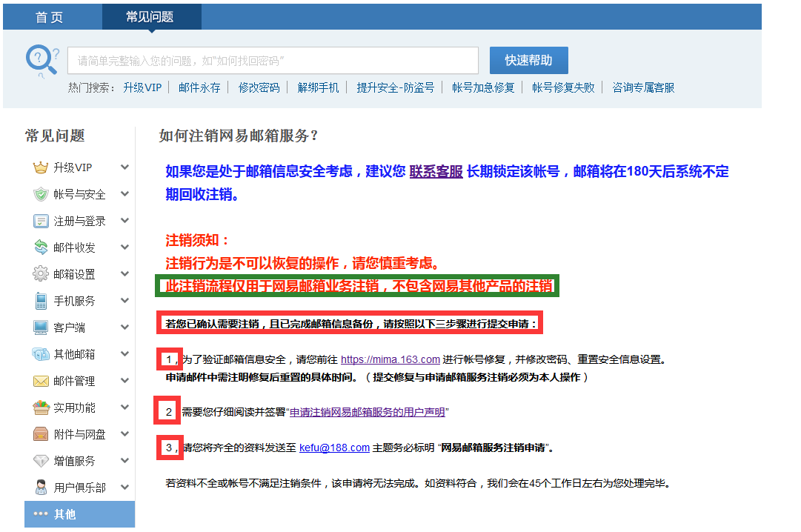Open the 用户俱乐部 sidebar category

point(80,488)
